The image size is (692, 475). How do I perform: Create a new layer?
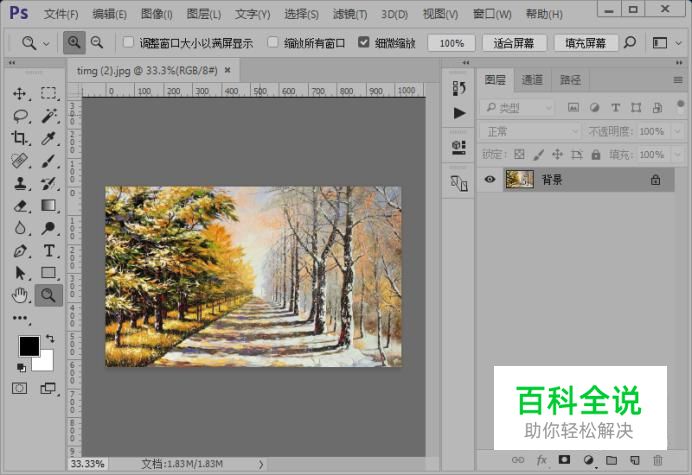(635, 460)
